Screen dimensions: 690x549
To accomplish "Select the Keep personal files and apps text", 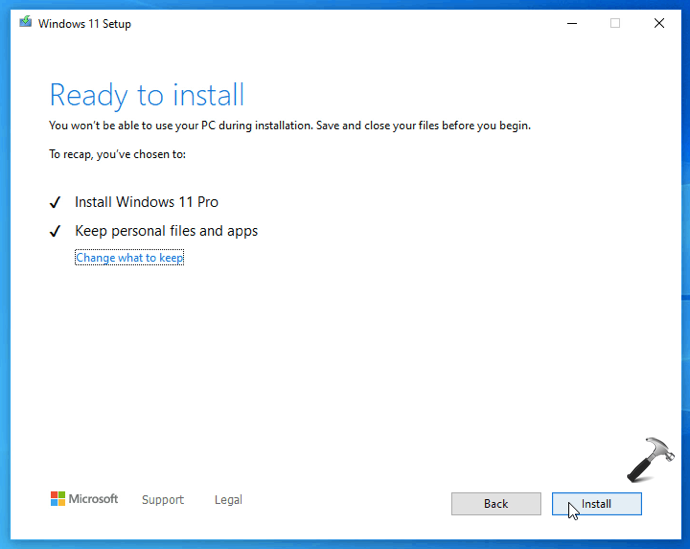I will tap(166, 231).
